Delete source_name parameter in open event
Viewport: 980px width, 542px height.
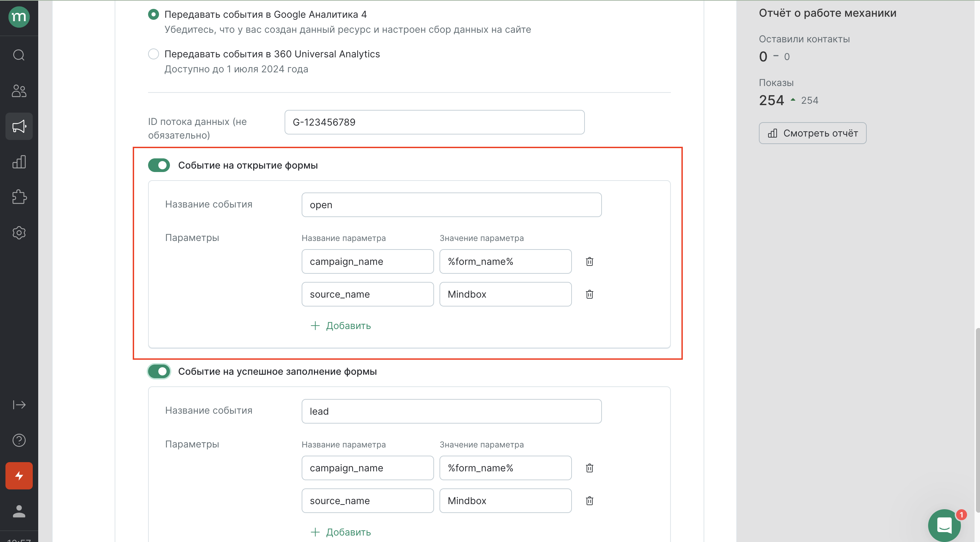(589, 294)
